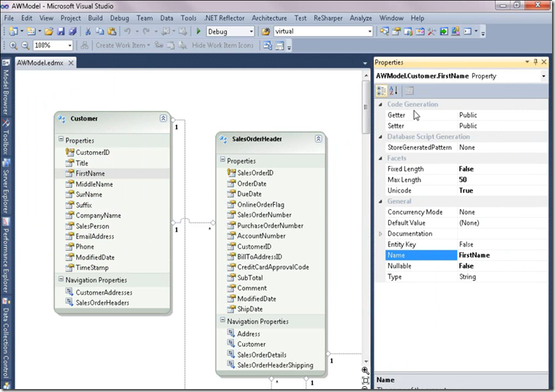Click the CustomerID key property in Customer
Screen dimensions: 555x392
[x=93, y=152]
